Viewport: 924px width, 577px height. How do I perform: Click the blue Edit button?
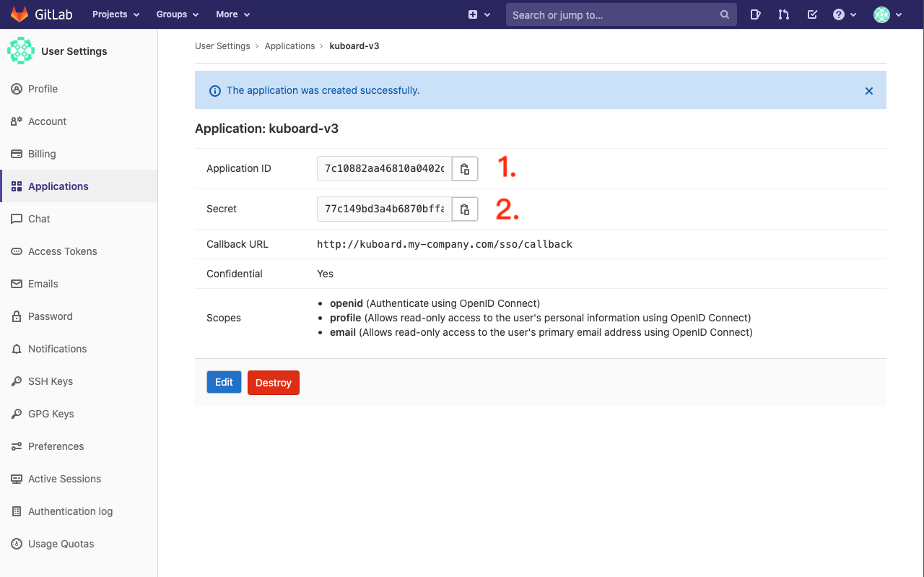pos(224,382)
